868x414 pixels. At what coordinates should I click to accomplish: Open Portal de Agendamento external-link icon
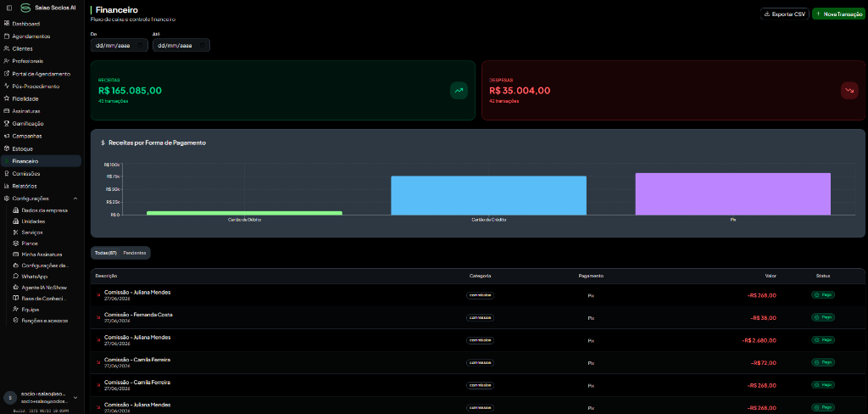(7, 74)
